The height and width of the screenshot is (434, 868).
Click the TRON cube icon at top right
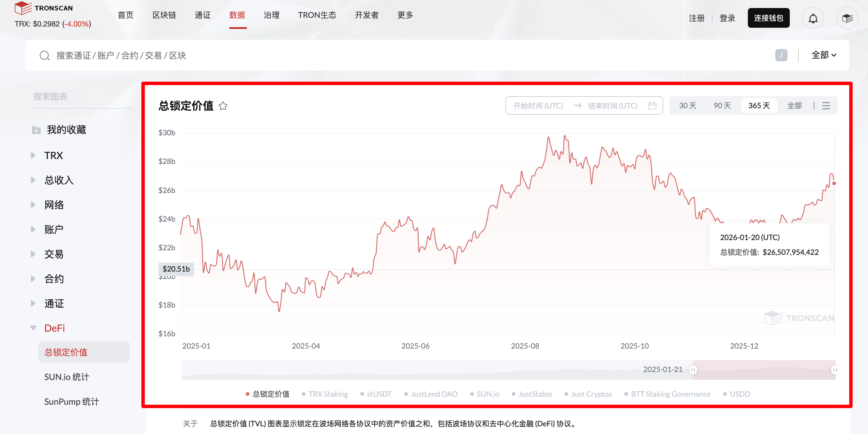tap(847, 18)
